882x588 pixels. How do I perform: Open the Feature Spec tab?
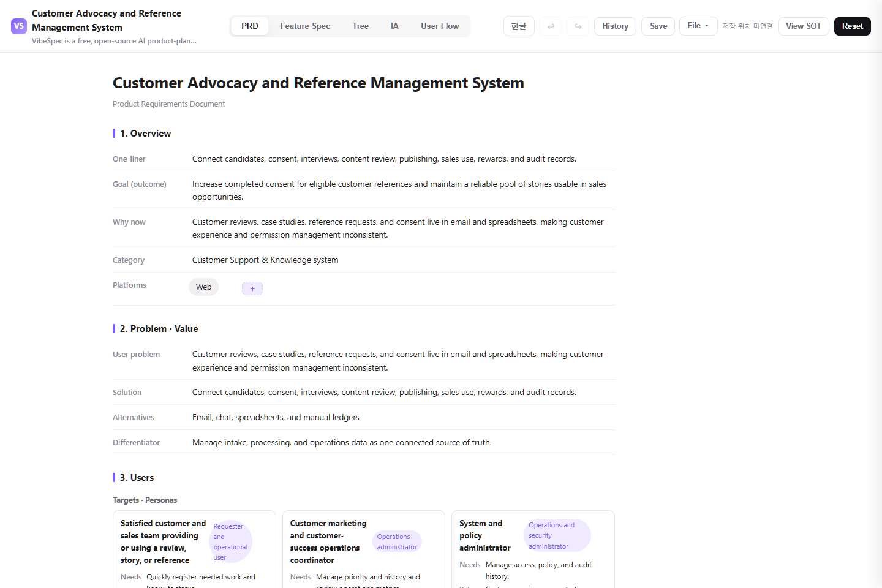tap(305, 26)
